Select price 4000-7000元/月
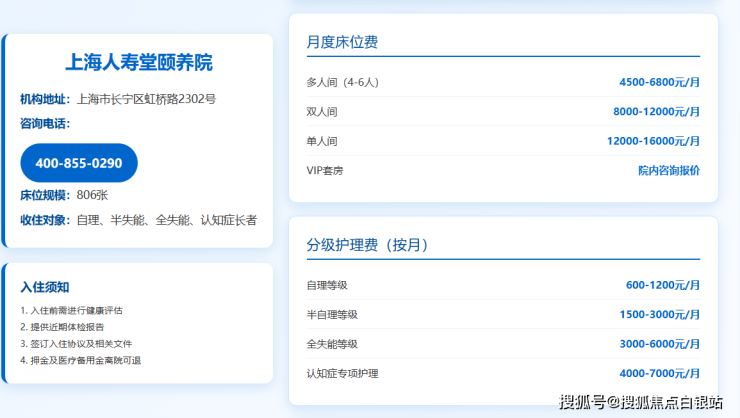 659,374
